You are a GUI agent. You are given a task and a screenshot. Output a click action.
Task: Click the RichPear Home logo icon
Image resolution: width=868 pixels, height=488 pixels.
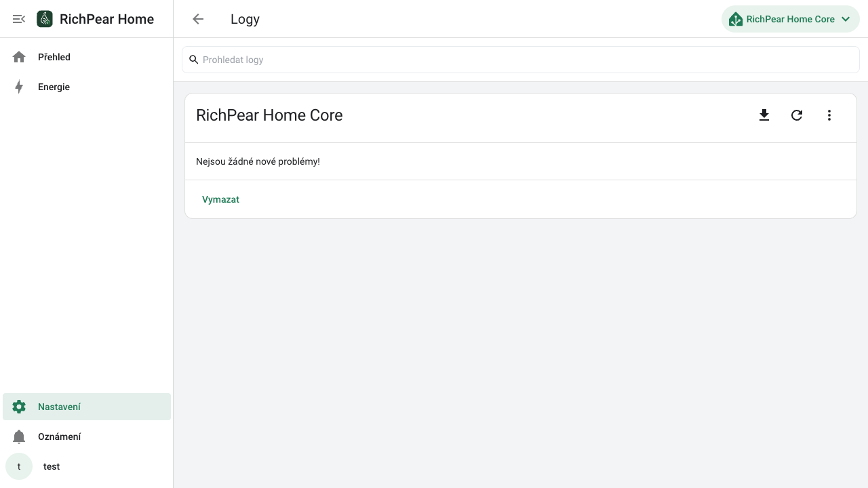[45, 19]
